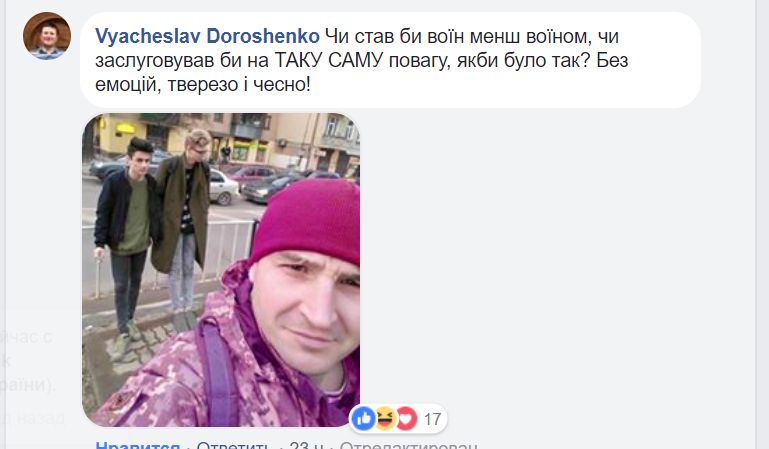Click the phrase тверезо і чесно! in comment
The width and height of the screenshot is (769, 449).
(239, 84)
